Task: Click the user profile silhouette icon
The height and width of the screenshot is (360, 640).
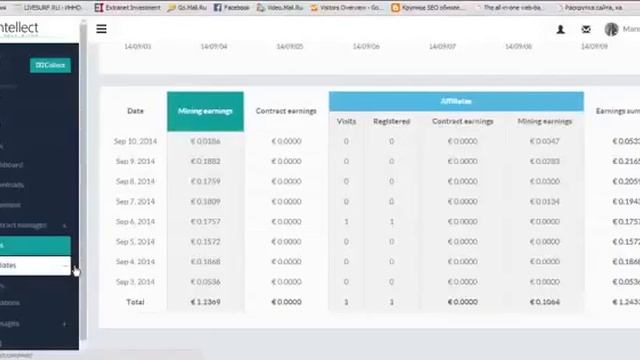Action: [560, 29]
